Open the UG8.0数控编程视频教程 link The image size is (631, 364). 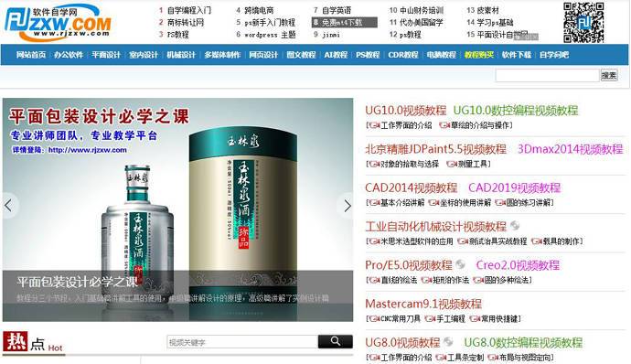coord(523,342)
